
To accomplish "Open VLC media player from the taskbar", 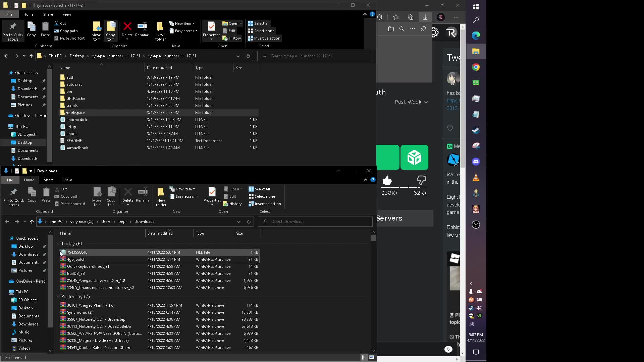I will pos(476,177).
